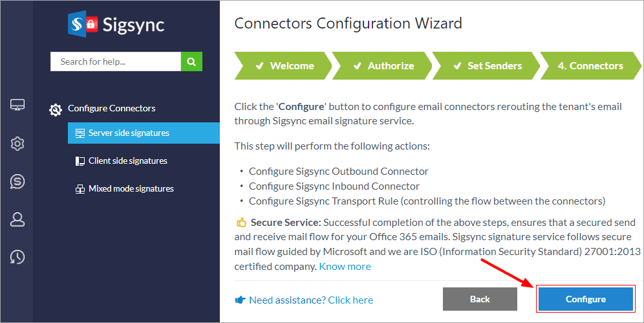
Task: Go to the Welcome wizard step
Action: pos(284,66)
